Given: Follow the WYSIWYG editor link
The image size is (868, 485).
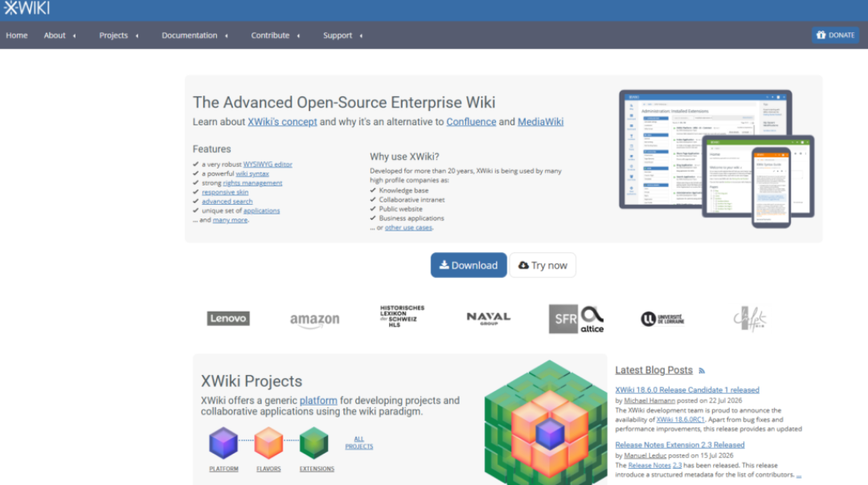Looking at the screenshot, I should click(268, 165).
